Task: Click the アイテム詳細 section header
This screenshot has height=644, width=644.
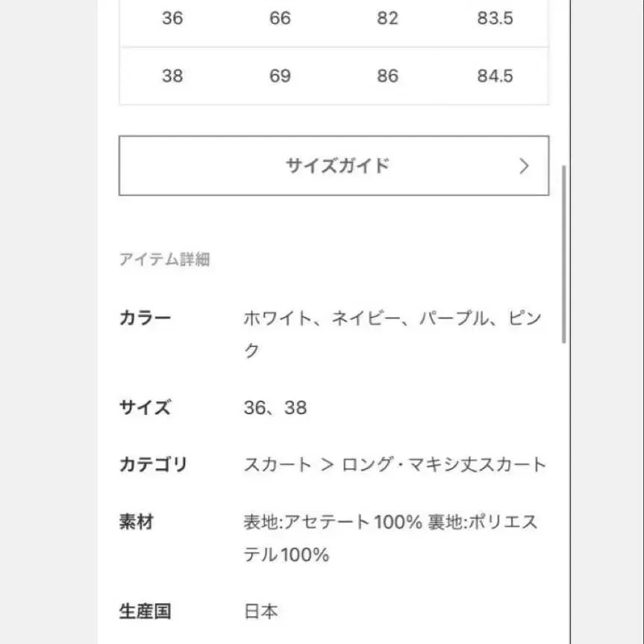Action: click(165, 259)
